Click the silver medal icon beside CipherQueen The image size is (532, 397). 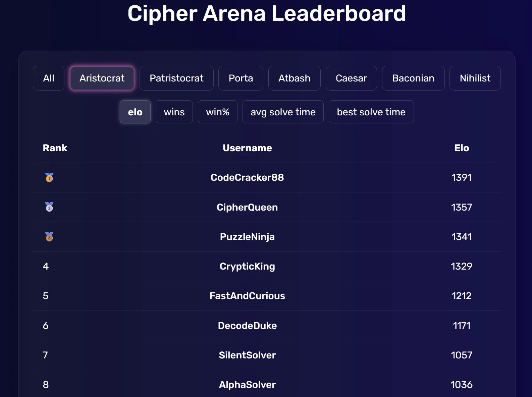(49, 207)
